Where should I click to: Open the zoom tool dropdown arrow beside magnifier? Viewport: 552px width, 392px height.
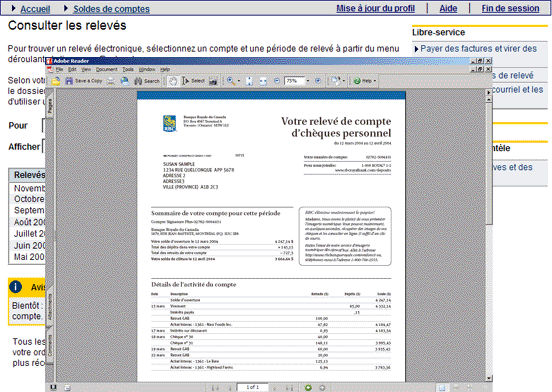click(x=239, y=81)
